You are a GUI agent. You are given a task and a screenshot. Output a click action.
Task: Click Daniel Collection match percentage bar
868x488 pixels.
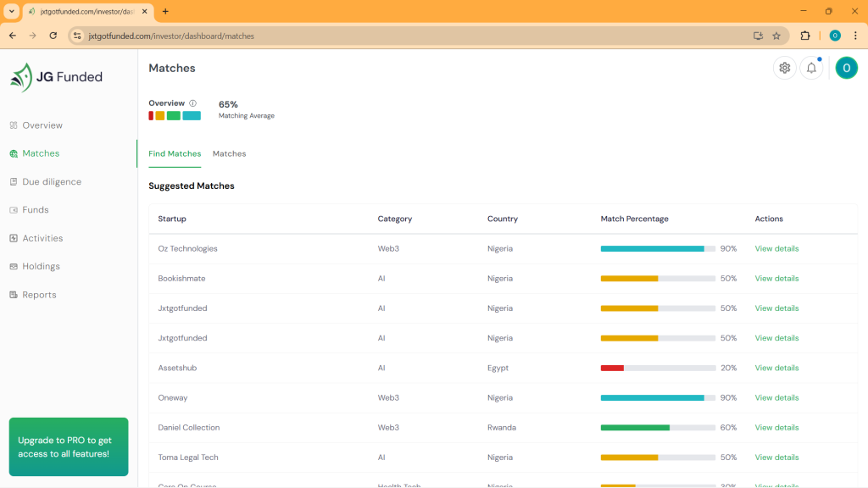[x=657, y=428]
